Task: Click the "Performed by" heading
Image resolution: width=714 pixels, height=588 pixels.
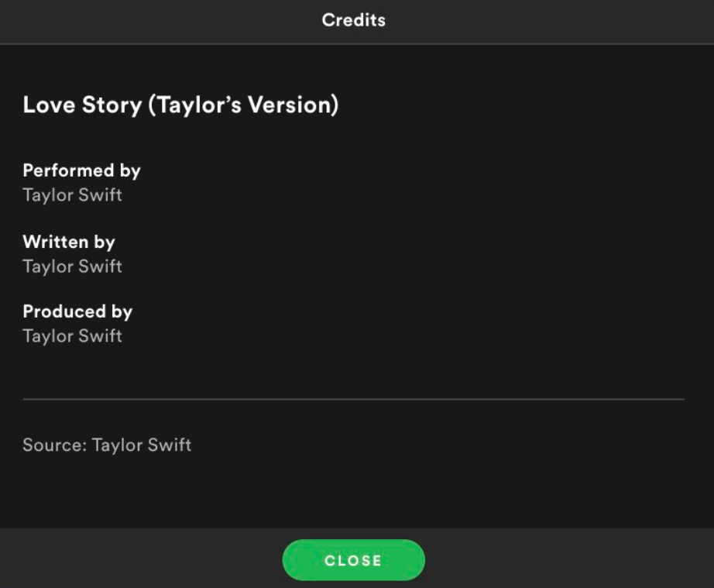Action: 81,170
